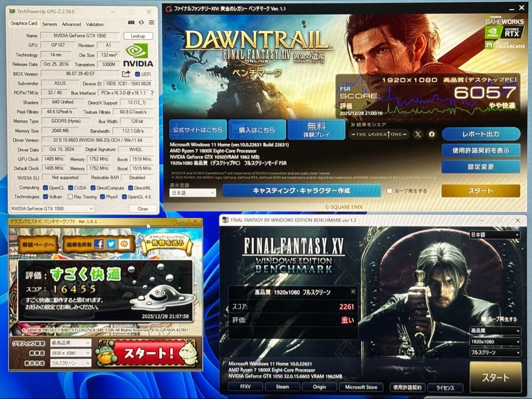Click the camera screenshot icon in GPU-Z
The image size is (532, 399).
click(131, 23)
